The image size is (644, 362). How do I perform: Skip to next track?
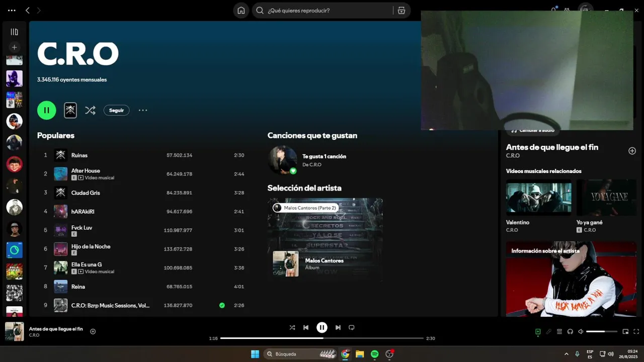tap(338, 327)
